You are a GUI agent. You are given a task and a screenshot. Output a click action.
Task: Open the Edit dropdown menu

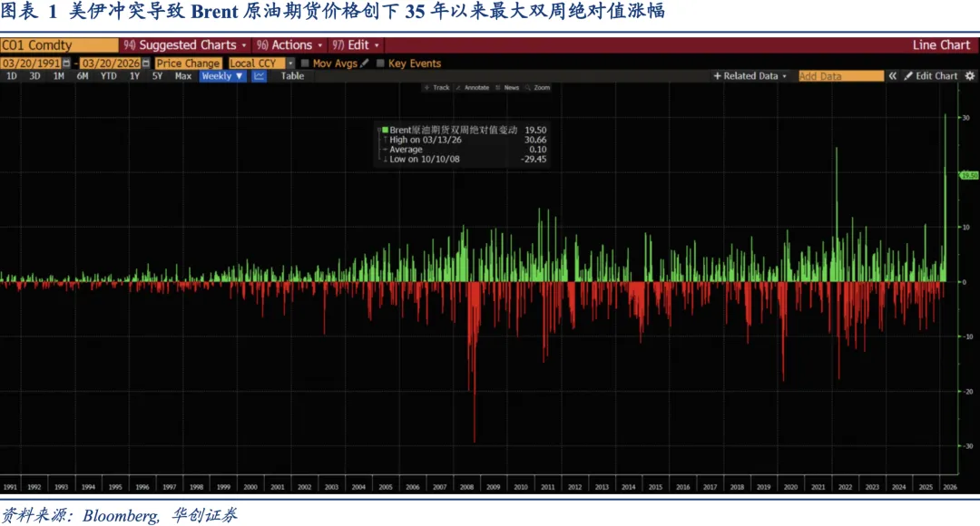click(x=356, y=45)
